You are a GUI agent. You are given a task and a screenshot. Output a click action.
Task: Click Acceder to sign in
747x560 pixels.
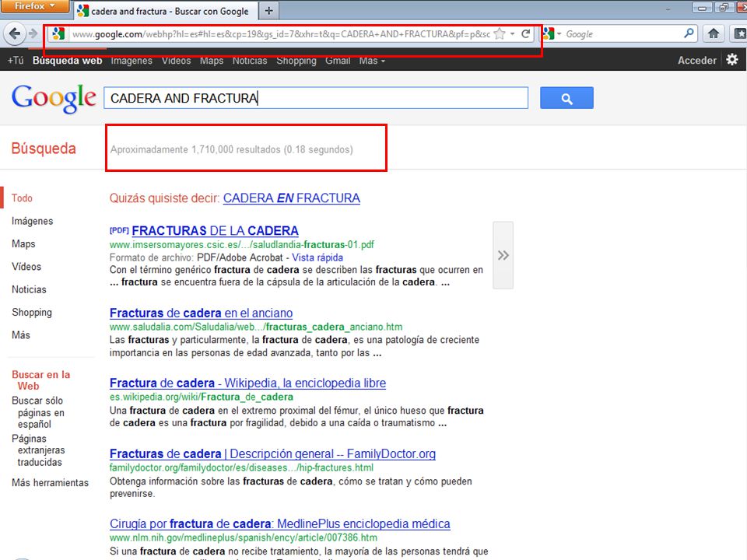click(697, 61)
